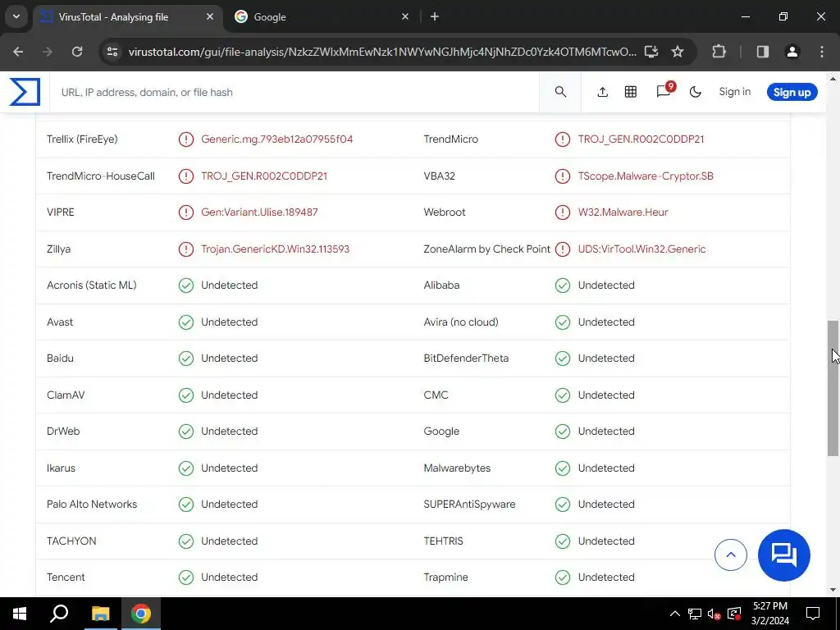Viewport: 840px width, 630px height.
Task: Open Windows taskbar search
Action: pyautogui.click(x=59, y=614)
